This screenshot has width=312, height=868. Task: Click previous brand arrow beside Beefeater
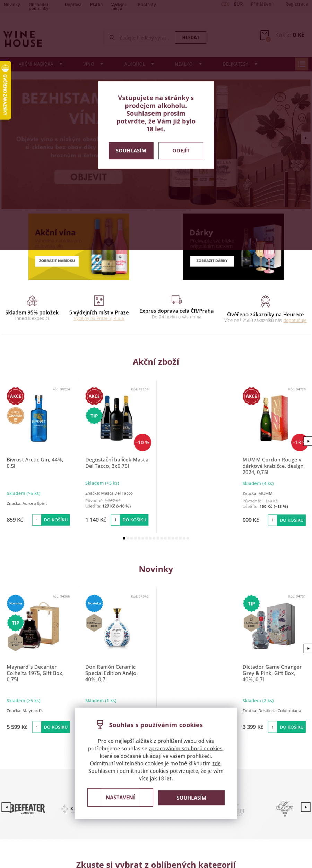[6, 807]
